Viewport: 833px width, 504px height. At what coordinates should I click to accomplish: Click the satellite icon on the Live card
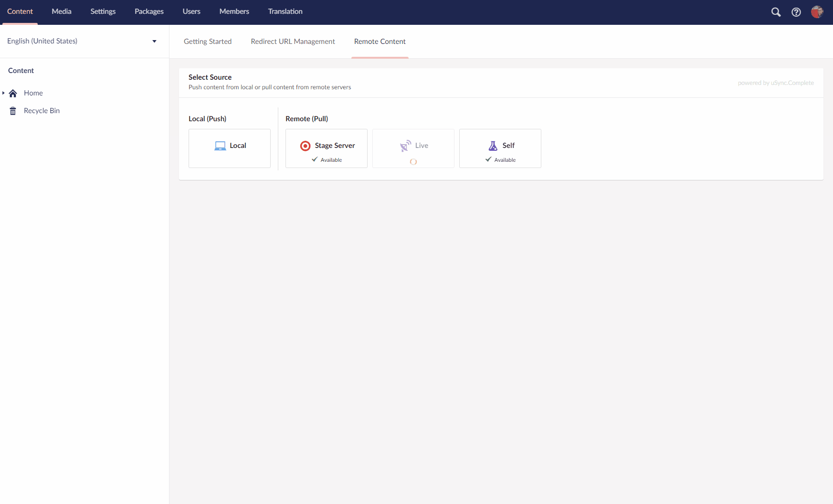405,146
